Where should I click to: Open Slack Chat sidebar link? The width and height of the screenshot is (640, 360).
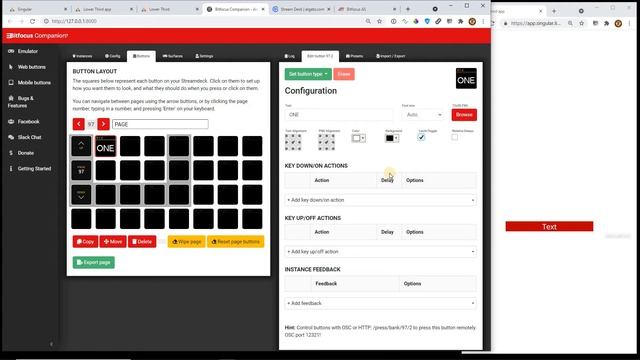coord(24,137)
